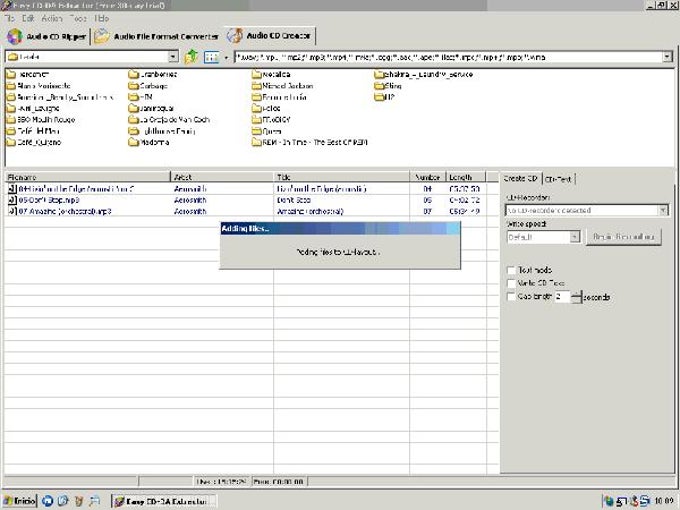Sort by the Length column header
Screen dimensions: 680x510
click(x=466, y=177)
